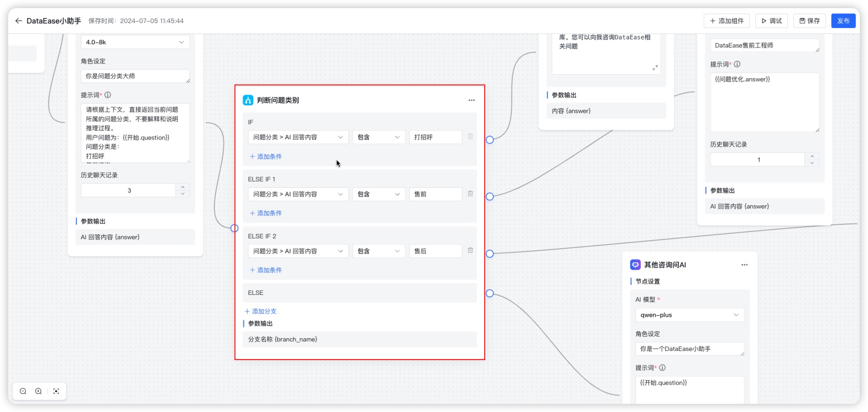This screenshot has width=868, height=412.
Task: Open the 包含 operator dropdown in IF branch
Action: pos(378,137)
